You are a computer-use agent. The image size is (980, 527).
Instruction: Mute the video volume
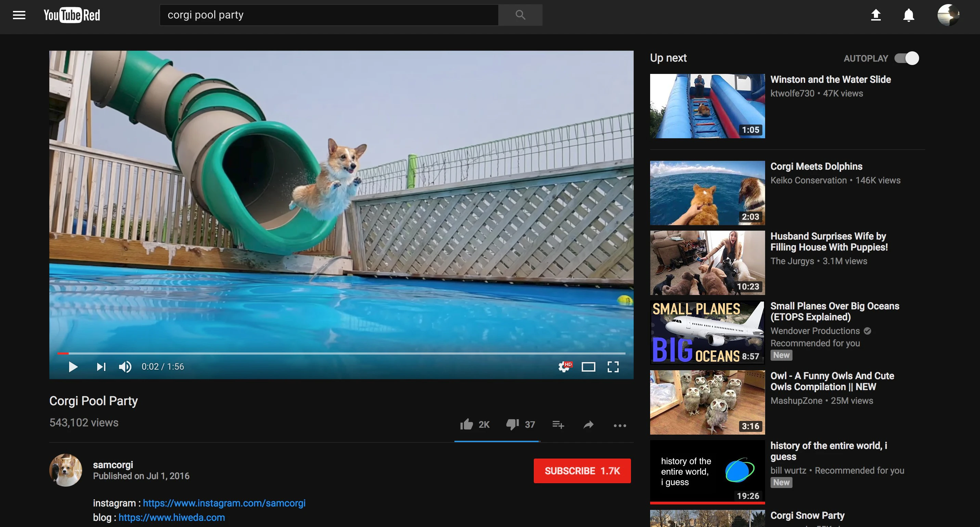[125, 367]
